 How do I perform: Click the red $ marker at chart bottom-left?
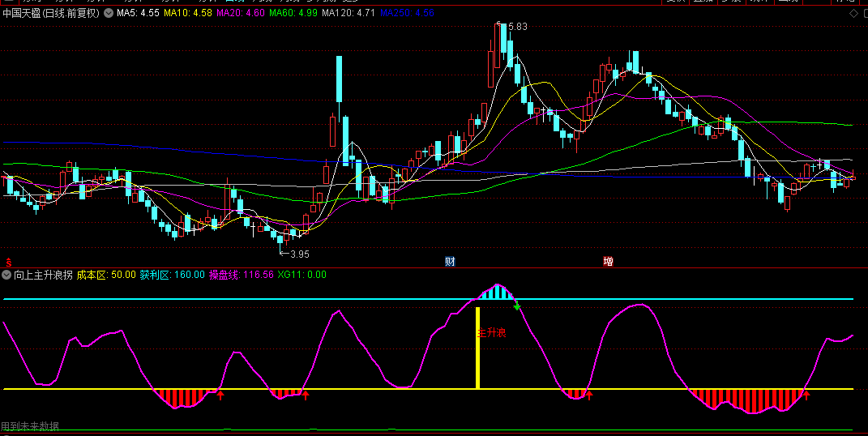tap(8, 262)
